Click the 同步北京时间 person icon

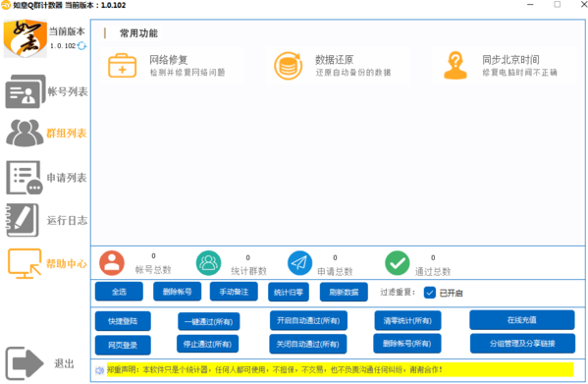(455, 65)
